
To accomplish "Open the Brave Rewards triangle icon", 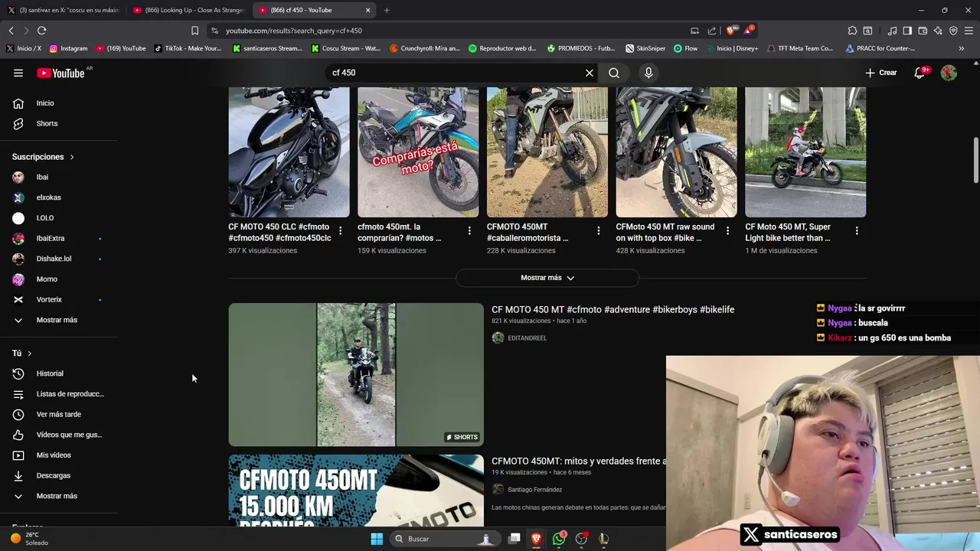I will pyautogui.click(x=748, y=31).
